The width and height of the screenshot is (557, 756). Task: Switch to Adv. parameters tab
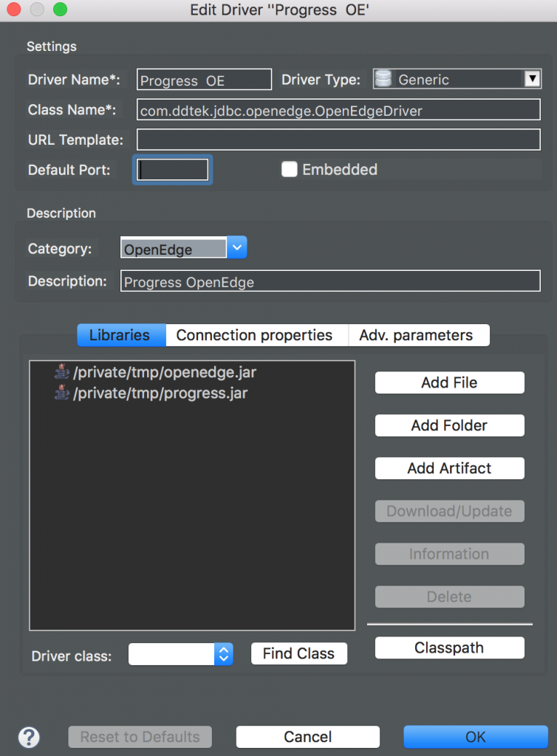click(x=419, y=335)
